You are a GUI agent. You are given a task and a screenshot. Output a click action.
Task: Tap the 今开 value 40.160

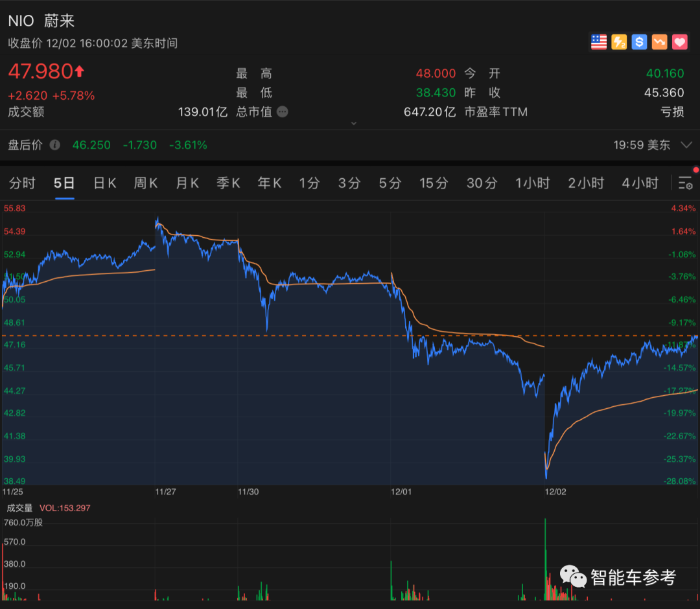pos(665,73)
